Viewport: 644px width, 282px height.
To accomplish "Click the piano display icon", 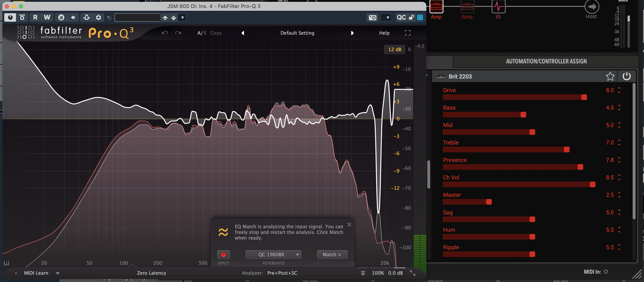I will click(x=7, y=263).
